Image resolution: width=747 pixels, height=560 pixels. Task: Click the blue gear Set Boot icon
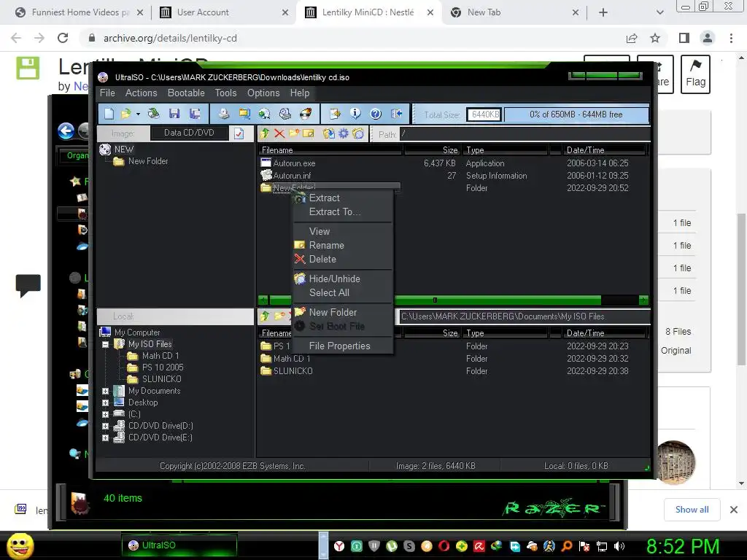(x=344, y=134)
